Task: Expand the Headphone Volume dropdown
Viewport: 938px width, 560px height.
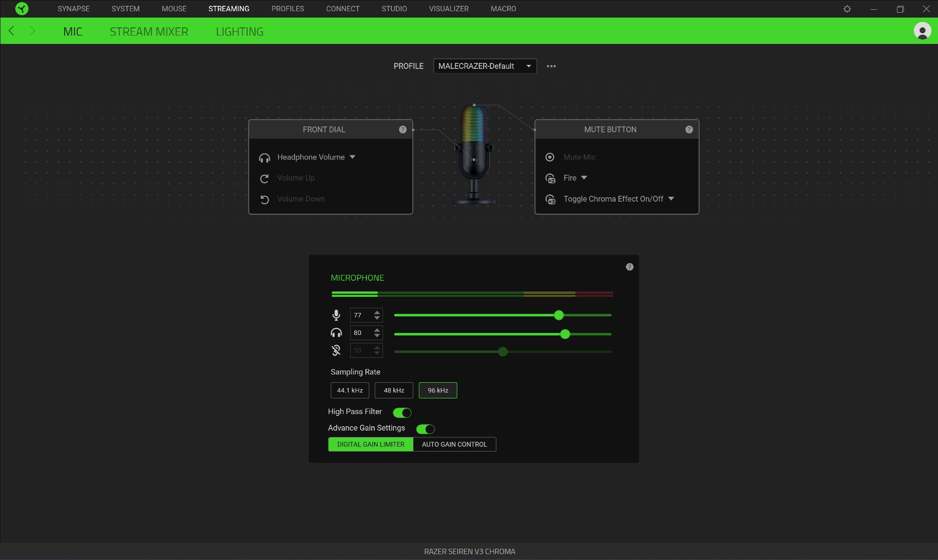Action: pos(352,157)
